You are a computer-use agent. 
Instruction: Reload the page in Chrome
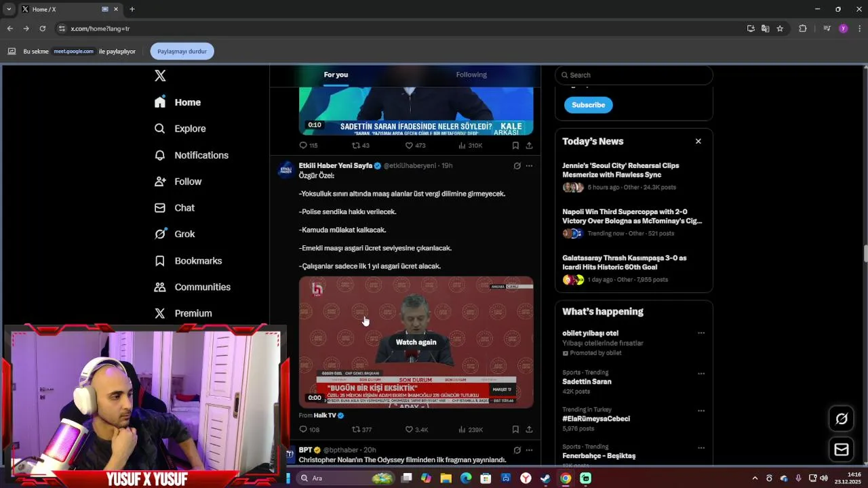tap(42, 28)
